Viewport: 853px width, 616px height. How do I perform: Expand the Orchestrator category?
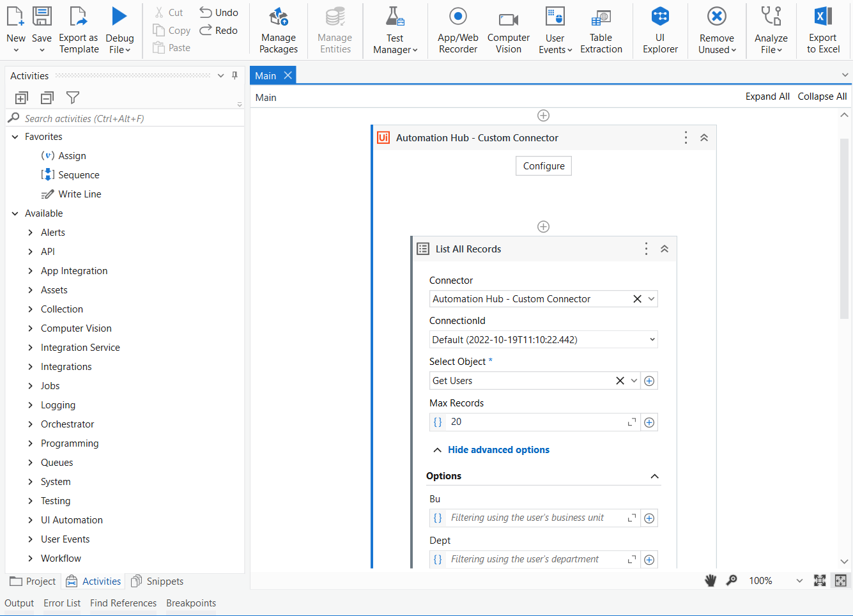click(30, 424)
